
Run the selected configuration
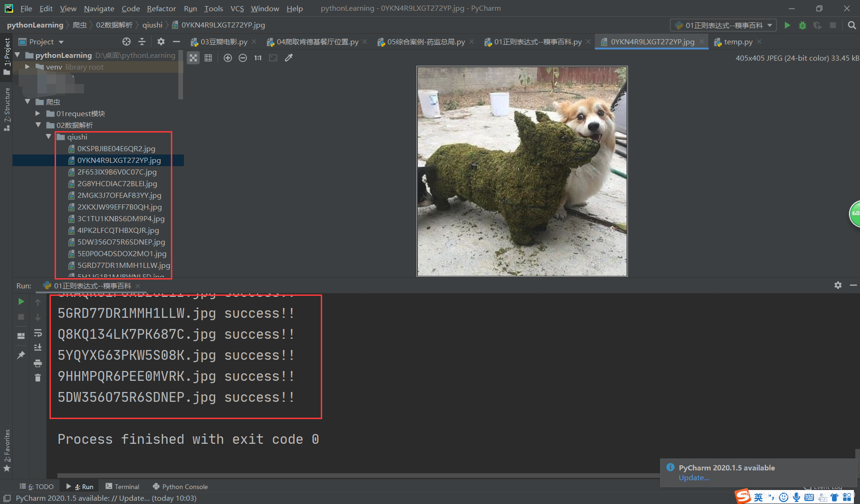click(x=788, y=25)
